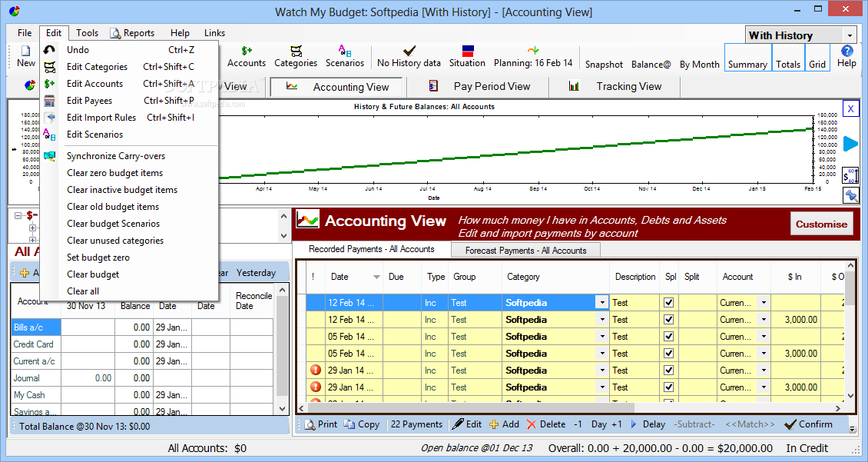This screenshot has width=868, height=462.
Task: Click -1 day button in payments toolbar
Action: [x=578, y=424]
